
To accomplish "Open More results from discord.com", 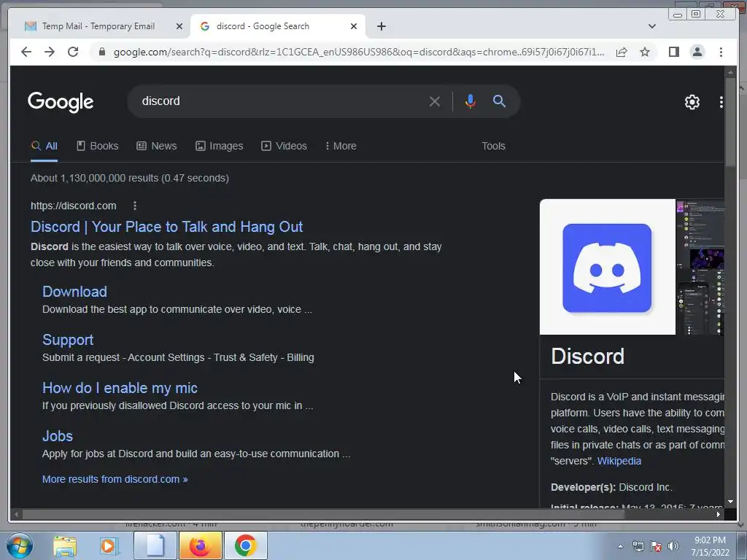I will pos(115,479).
